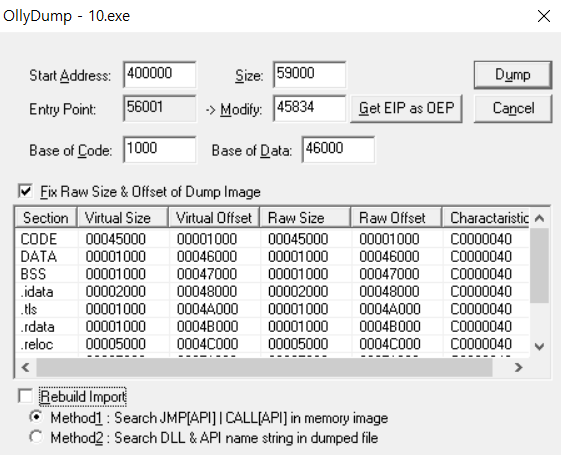Focus the Base of Data field
This screenshot has height=455, width=561.
(x=338, y=149)
